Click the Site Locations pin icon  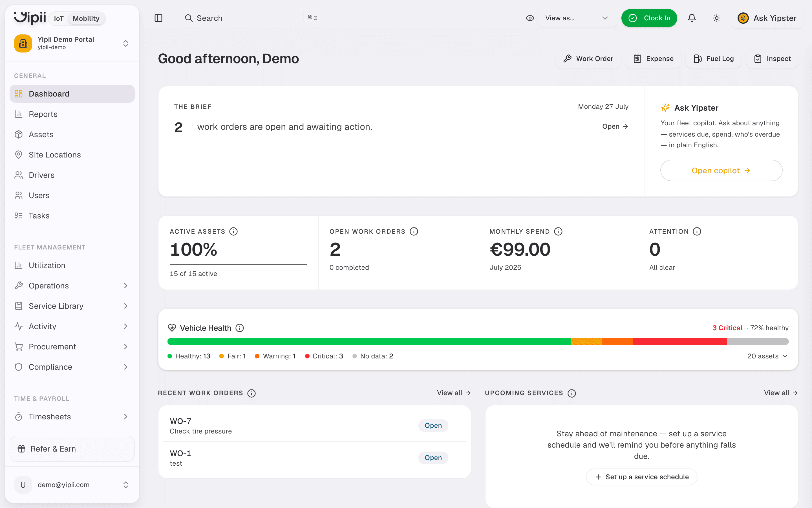pyautogui.click(x=19, y=155)
